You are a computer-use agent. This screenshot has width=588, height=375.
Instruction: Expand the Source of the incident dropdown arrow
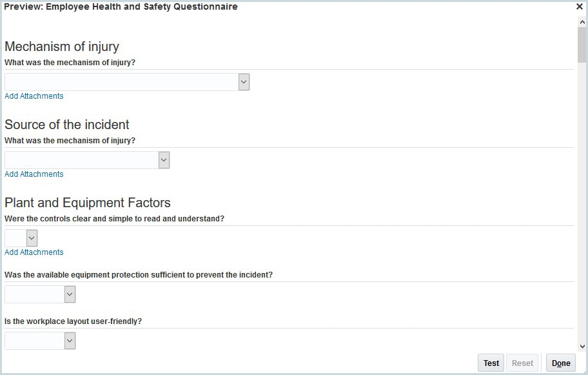tap(164, 160)
